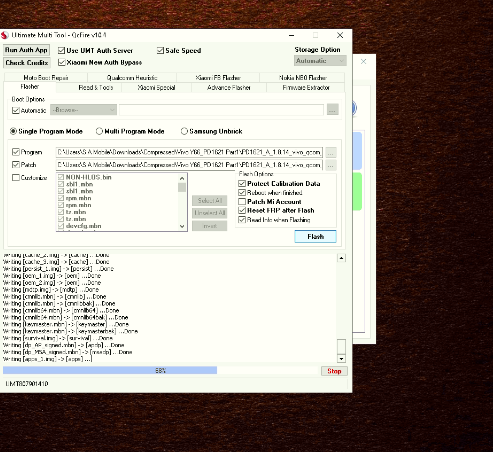Enable the Patch Mi Account checkbox
Image resolution: width=493 pixels, height=452 pixels.
[242, 202]
